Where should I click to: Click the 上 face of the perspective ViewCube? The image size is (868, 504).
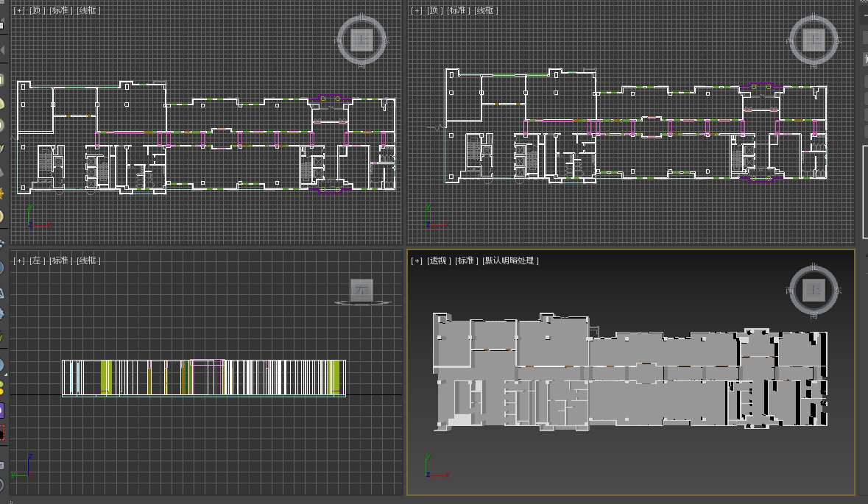814,290
